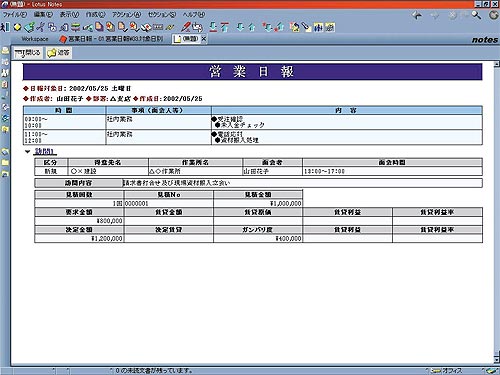Switch to the Workspace tab
The height and width of the screenshot is (375, 500).
35,39
